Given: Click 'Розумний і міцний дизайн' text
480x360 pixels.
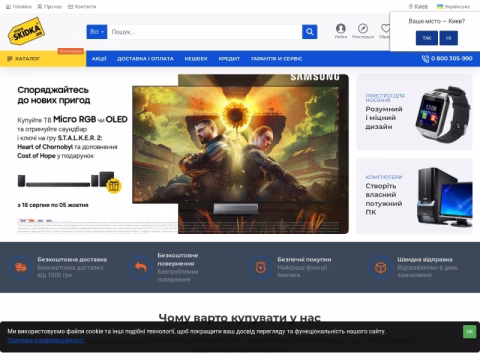Looking at the screenshot, I should (384, 118).
